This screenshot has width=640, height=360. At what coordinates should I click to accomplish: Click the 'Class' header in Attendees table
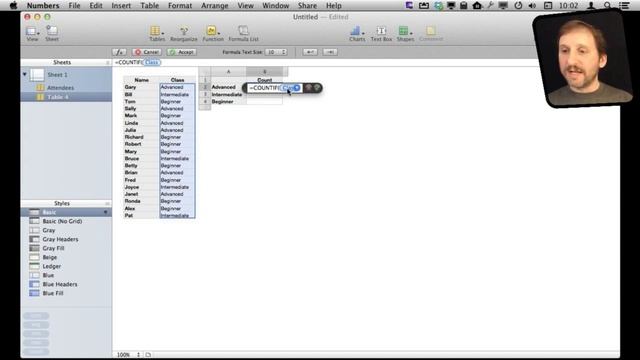click(177, 80)
